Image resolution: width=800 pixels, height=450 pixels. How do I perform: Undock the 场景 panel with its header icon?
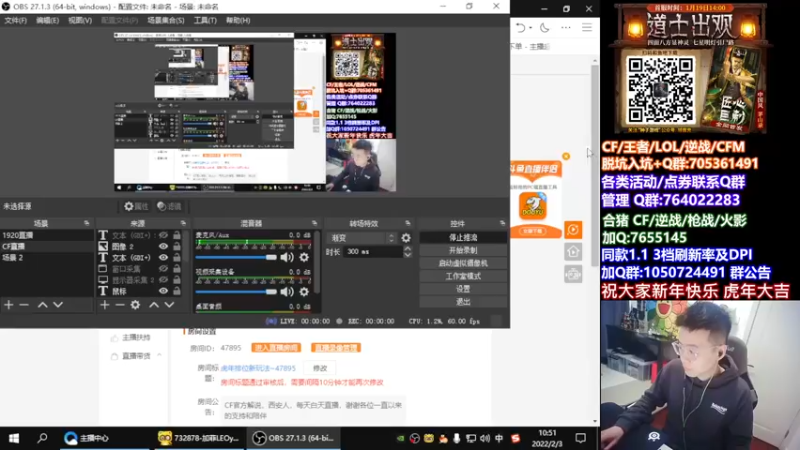tap(86, 223)
